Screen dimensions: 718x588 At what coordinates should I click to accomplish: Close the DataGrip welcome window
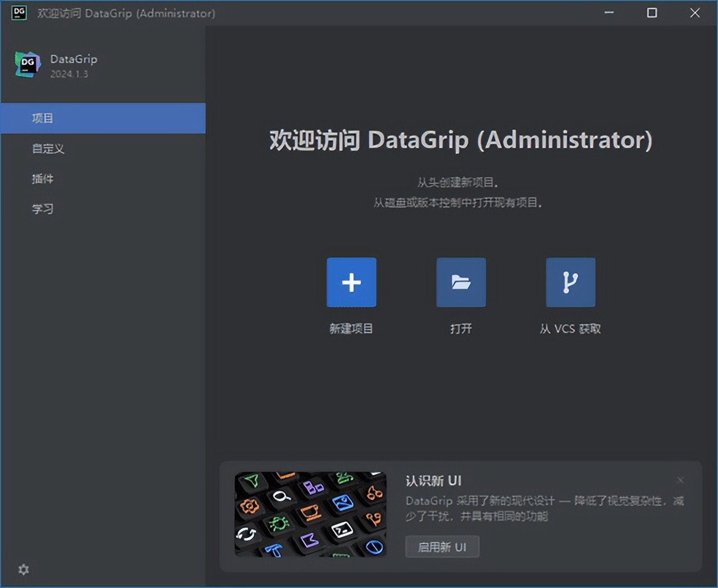pos(694,13)
